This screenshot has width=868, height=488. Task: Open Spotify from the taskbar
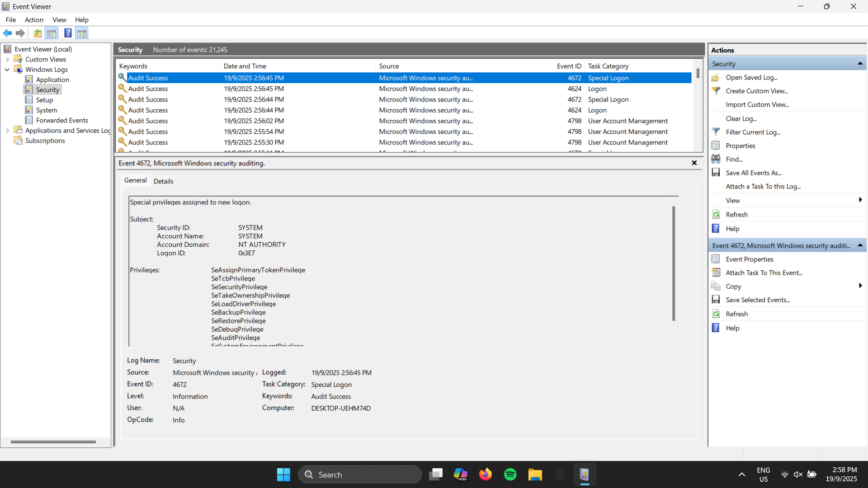pyautogui.click(x=510, y=474)
